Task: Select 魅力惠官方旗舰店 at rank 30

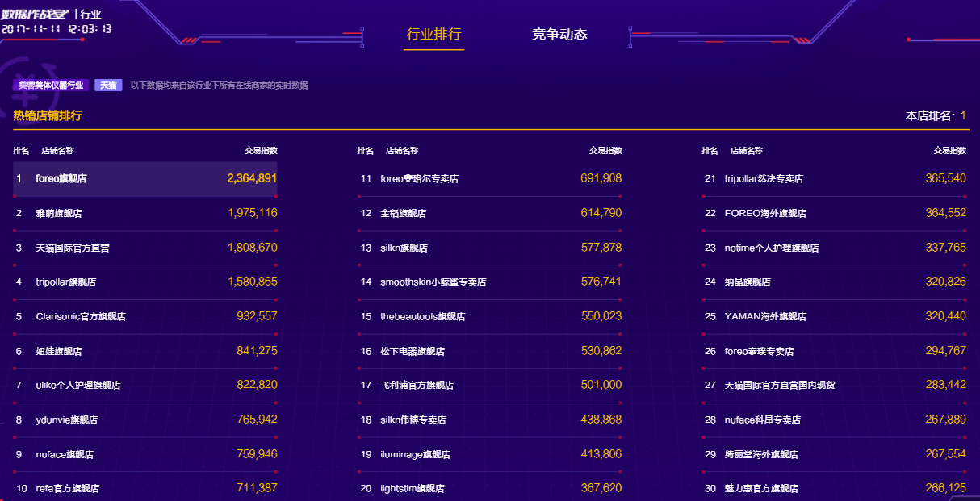Action: (x=761, y=489)
